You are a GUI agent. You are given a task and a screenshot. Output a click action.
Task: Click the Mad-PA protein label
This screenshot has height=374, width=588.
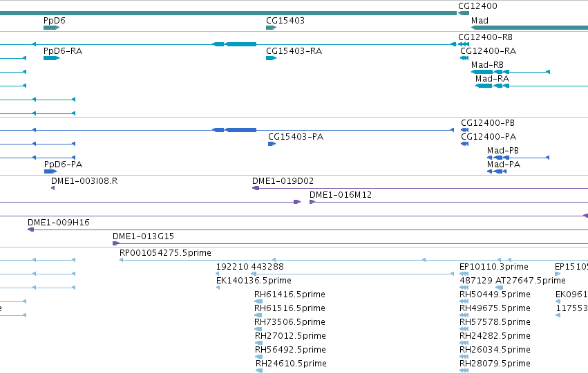coord(504,165)
